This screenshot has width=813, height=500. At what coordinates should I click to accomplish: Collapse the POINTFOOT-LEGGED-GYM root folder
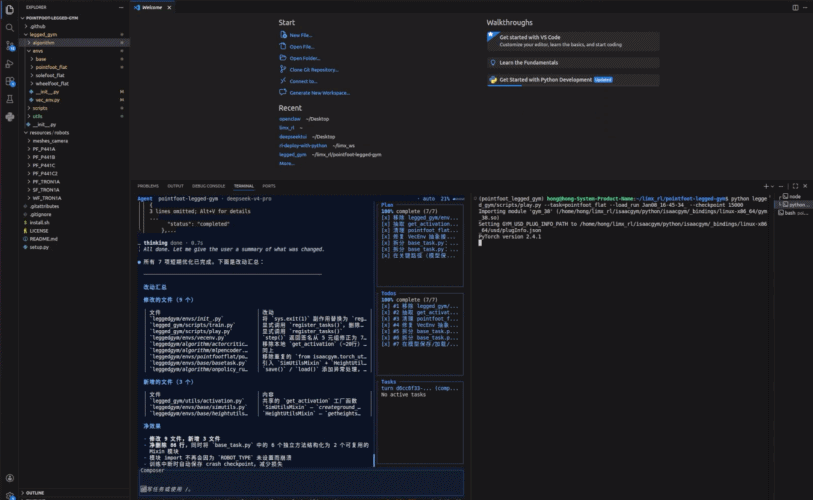point(51,18)
